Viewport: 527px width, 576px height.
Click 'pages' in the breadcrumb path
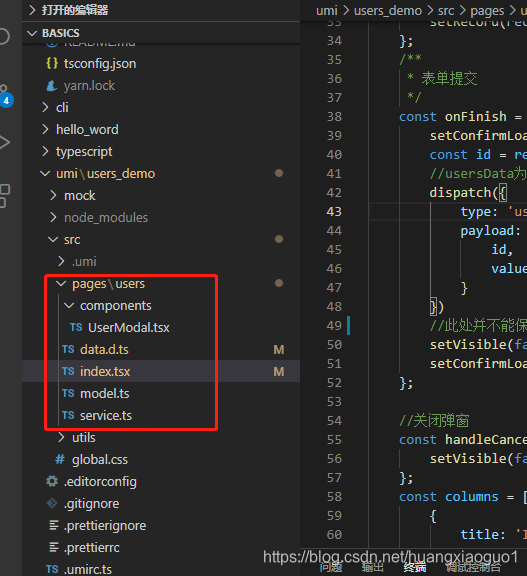point(487,11)
